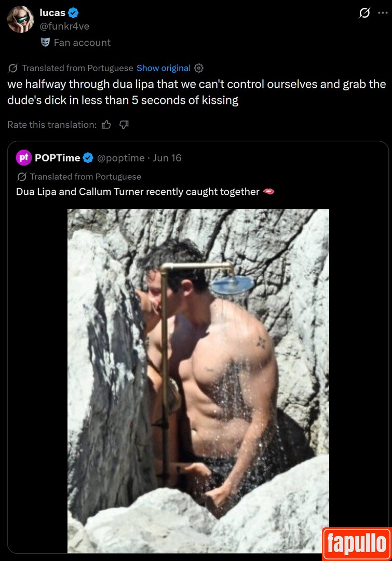Image resolution: width=392 pixels, height=561 pixels.
Task: Click the Jun 16 post date
Action: point(167,158)
